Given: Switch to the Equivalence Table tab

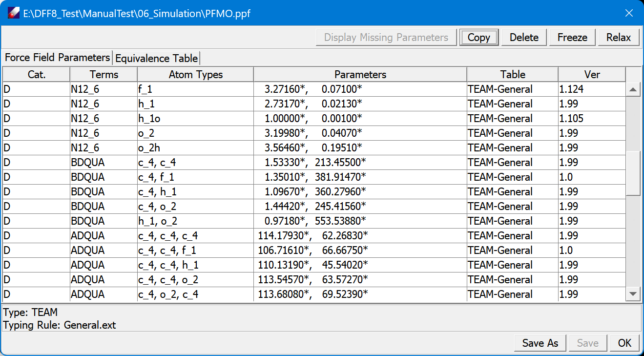Looking at the screenshot, I should (x=156, y=58).
